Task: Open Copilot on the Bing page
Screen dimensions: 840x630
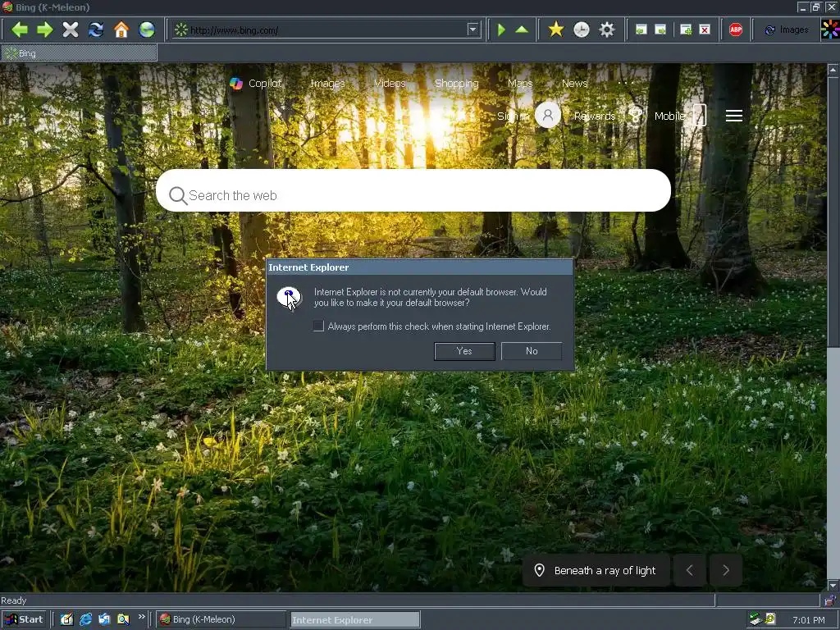Action: (x=256, y=84)
